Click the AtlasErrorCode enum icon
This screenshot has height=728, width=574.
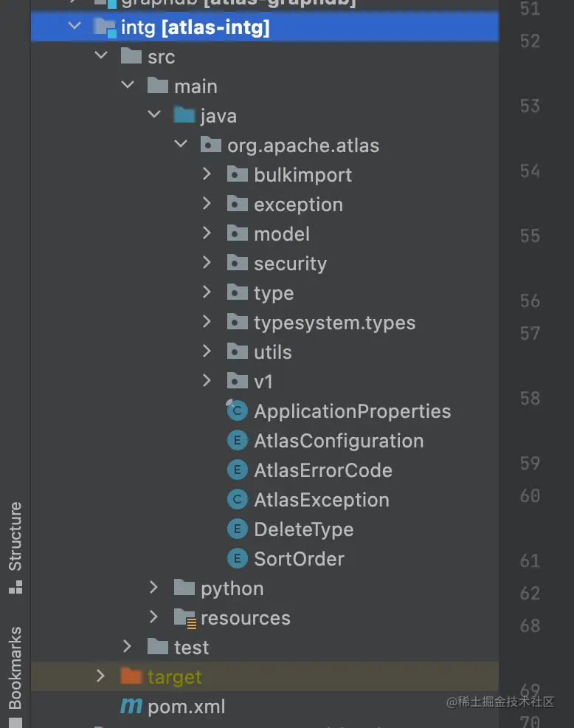[238, 470]
